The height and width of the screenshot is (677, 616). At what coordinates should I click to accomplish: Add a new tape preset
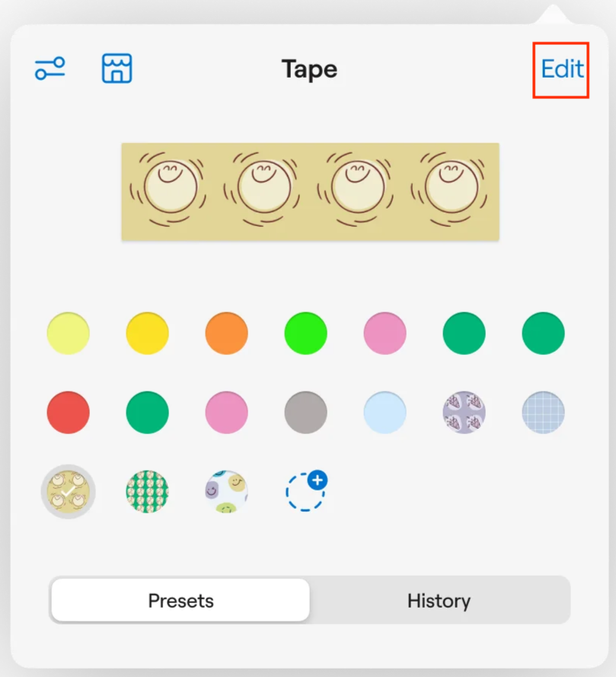(306, 491)
